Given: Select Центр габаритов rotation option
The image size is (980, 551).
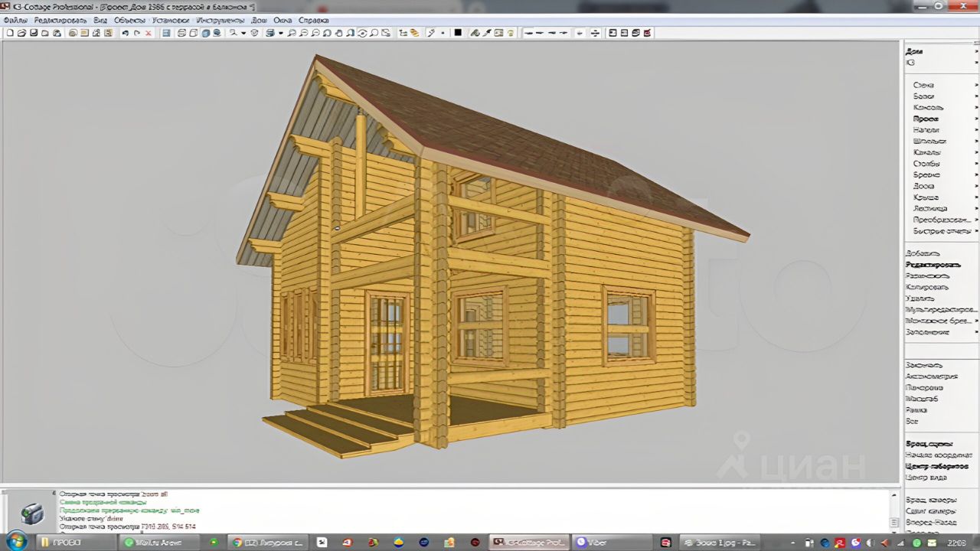Looking at the screenshot, I should point(936,466).
